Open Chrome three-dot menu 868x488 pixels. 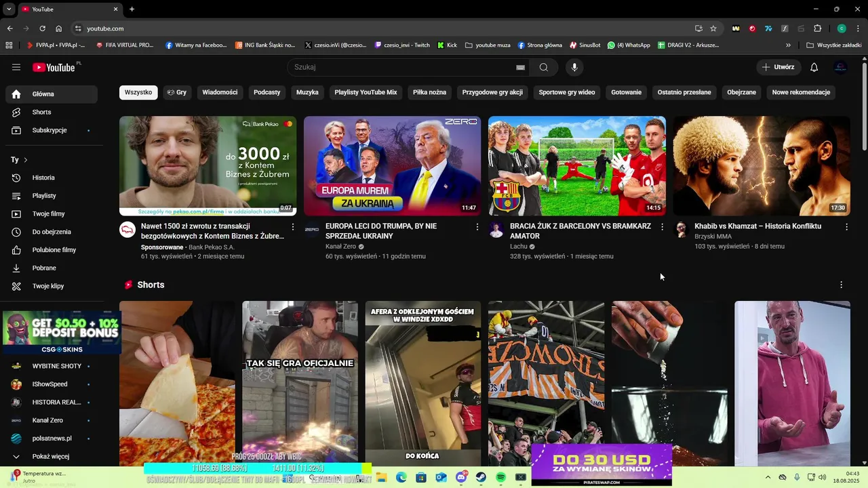[x=859, y=28]
